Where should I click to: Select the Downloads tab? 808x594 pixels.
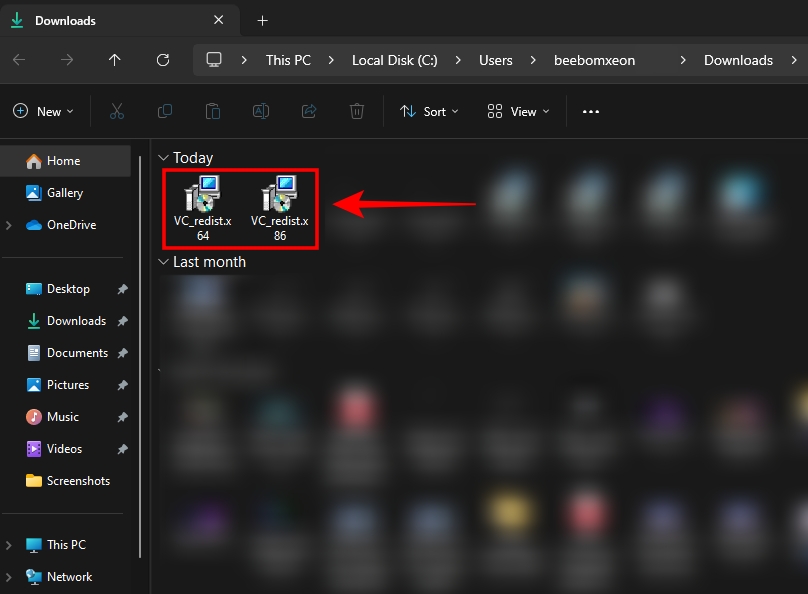point(120,21)
